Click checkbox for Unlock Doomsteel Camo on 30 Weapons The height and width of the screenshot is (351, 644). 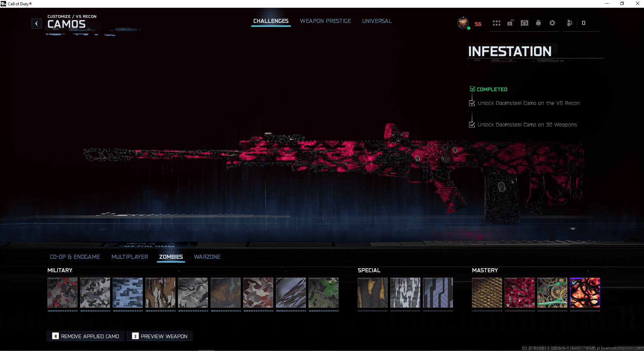472,125
